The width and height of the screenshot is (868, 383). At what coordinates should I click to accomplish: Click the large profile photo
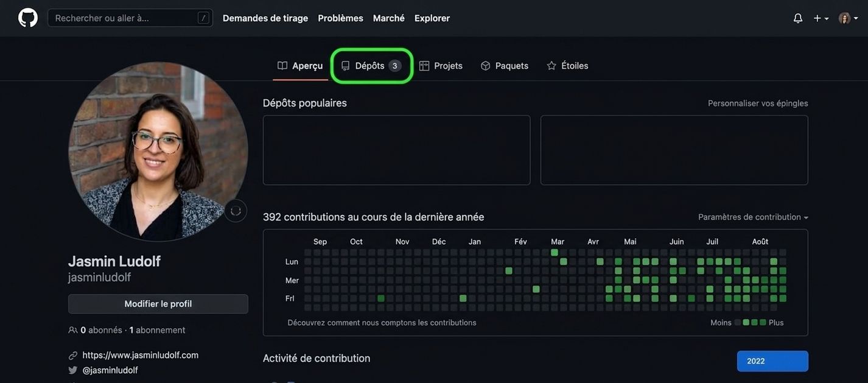pos(158,152)
